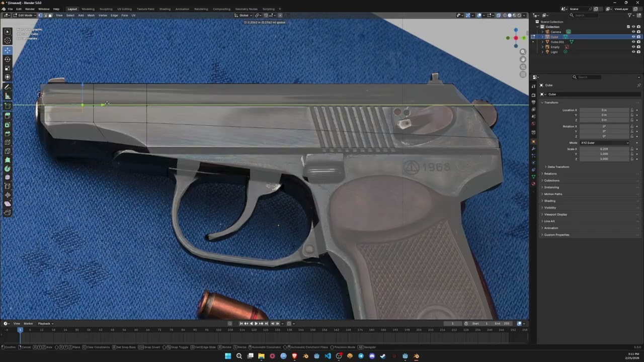644x362 pixels.
Task: Expand the Relations panel
Action: (550, 173)
